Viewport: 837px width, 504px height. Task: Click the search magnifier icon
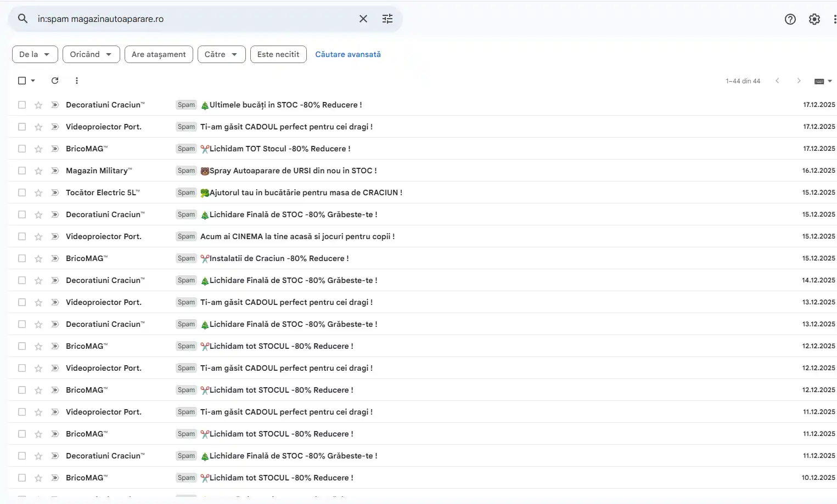pos(23,19)
